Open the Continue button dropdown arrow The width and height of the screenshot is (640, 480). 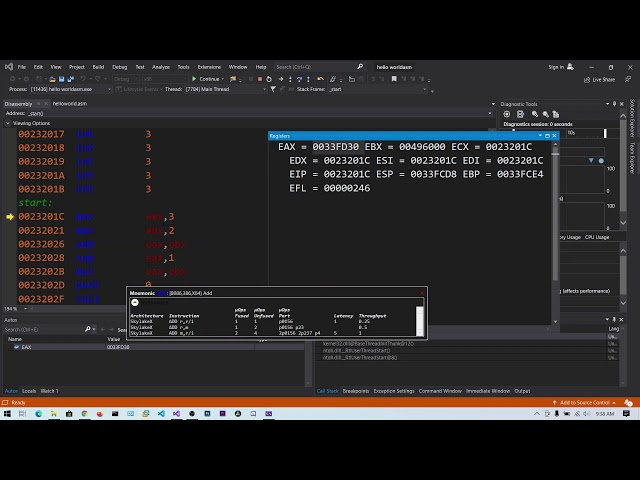(223, 79)
